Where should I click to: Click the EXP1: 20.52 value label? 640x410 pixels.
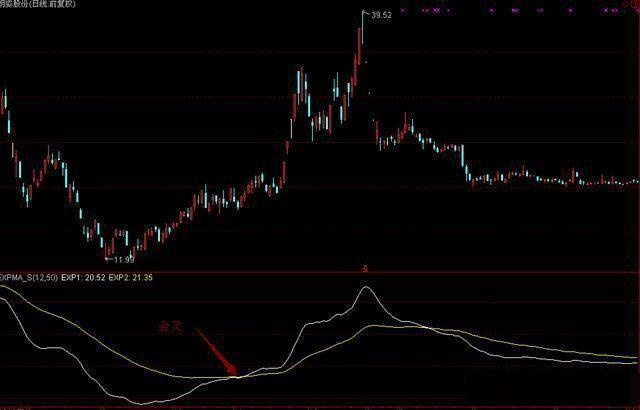83,276
